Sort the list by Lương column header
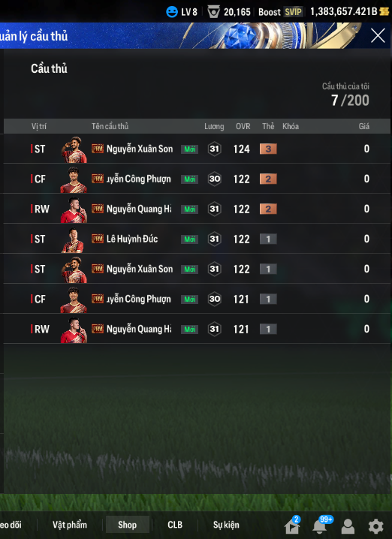This screenshot has height=539, width=392. (214, 127)
